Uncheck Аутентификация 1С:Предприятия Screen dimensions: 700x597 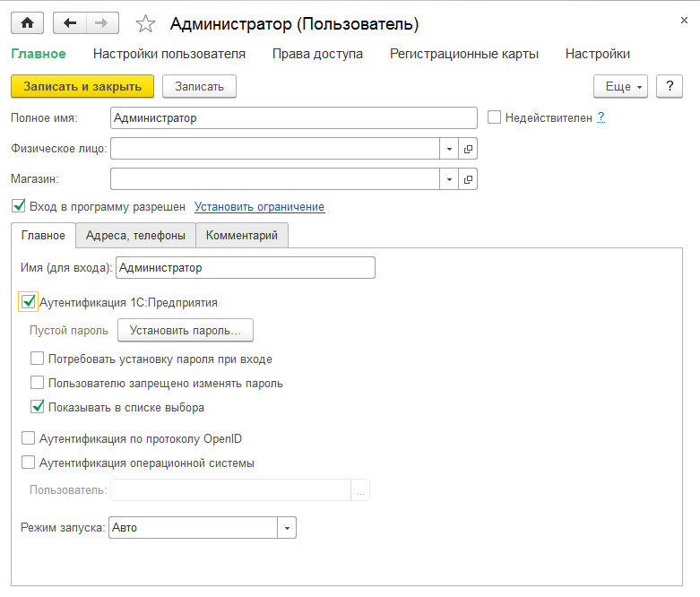tap(29, 302)
